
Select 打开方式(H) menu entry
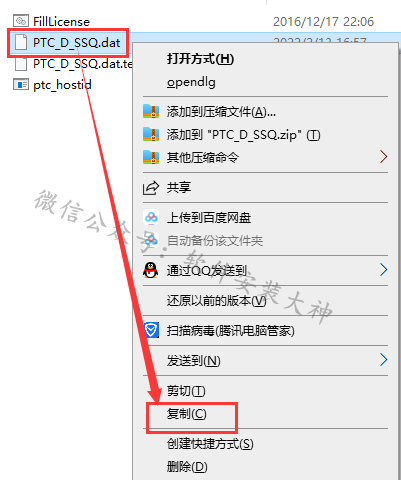pyautogui.click(x=200, y=59)
